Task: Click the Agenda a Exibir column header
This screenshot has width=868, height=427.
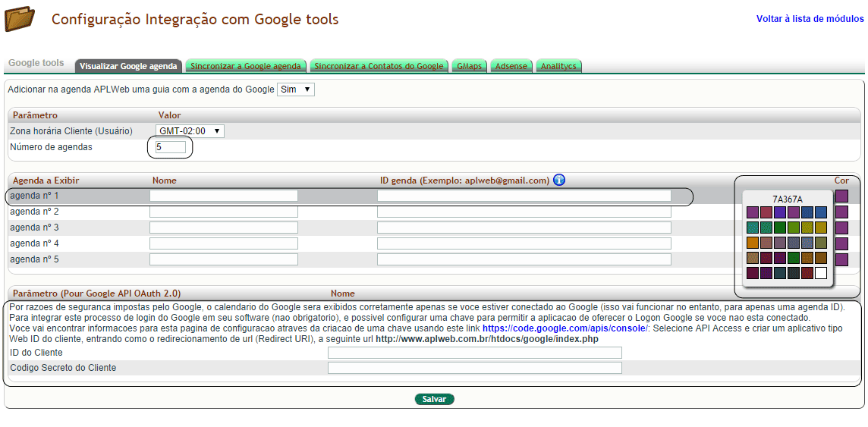Action: 46,180
